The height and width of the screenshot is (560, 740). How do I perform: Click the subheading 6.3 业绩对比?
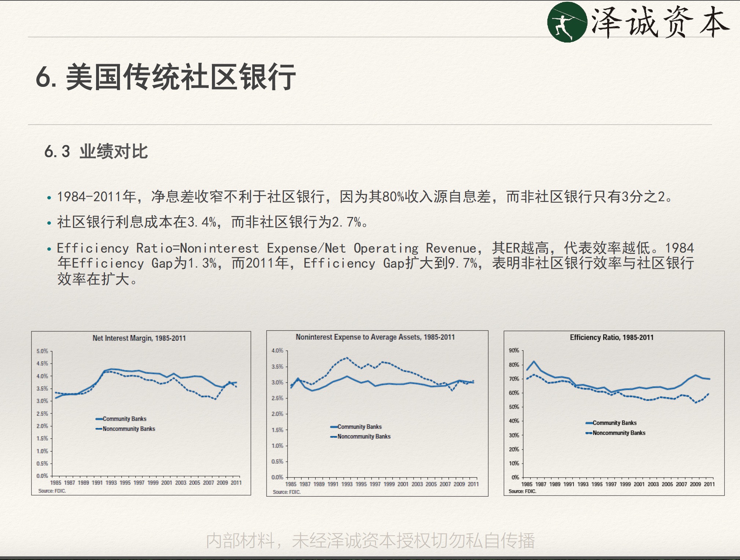[96, 151]
